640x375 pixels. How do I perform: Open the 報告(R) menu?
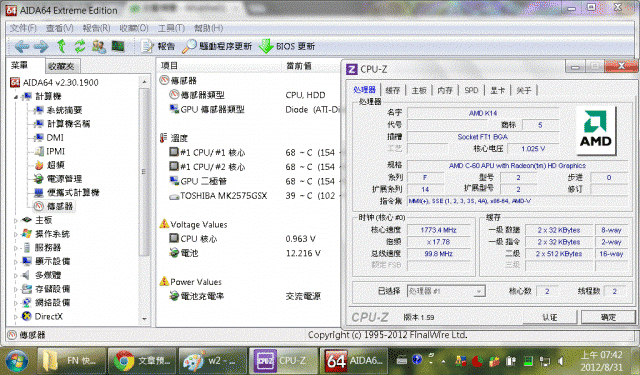point(96,28)
